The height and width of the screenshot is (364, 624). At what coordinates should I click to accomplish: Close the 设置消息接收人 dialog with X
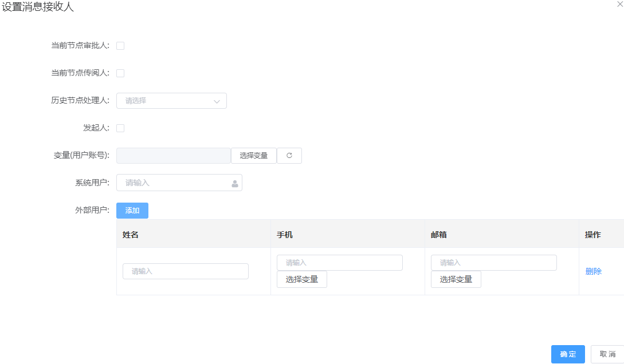tap(619, 4)
